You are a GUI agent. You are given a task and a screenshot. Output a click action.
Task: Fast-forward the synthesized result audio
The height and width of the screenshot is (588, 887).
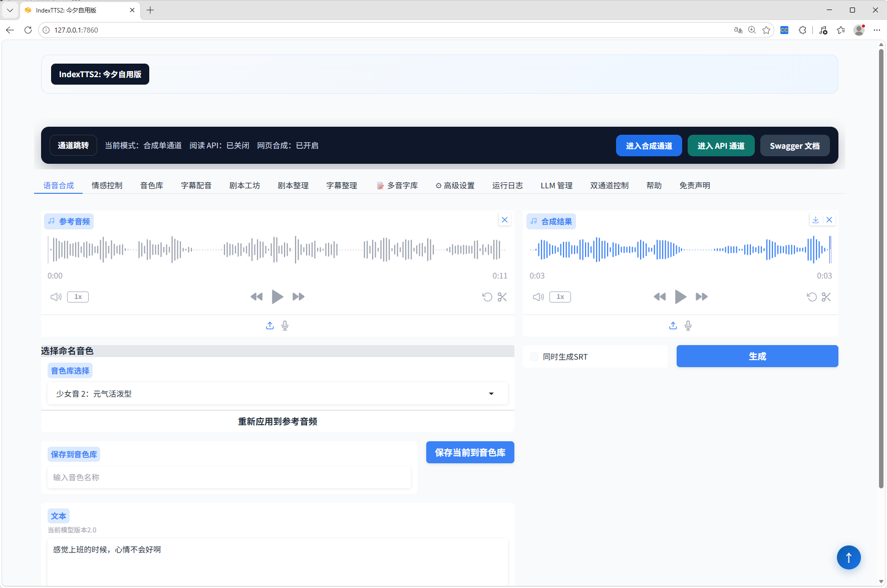coord(702,297)
